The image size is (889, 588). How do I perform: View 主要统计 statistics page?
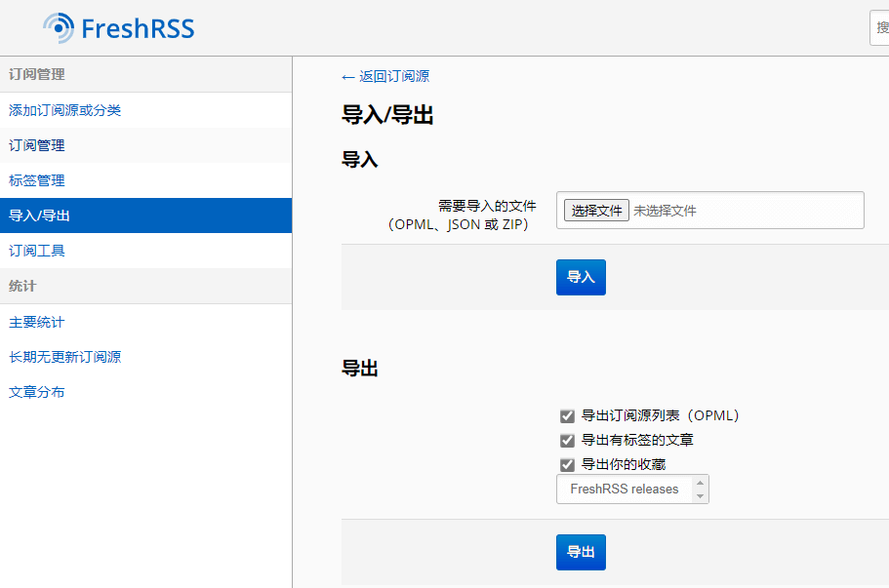point(37,322)
